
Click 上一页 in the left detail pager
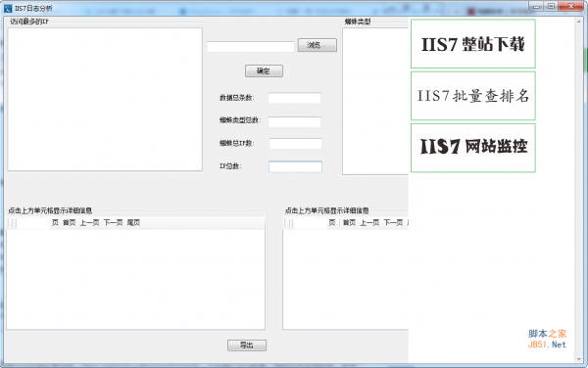click(89, 223)
